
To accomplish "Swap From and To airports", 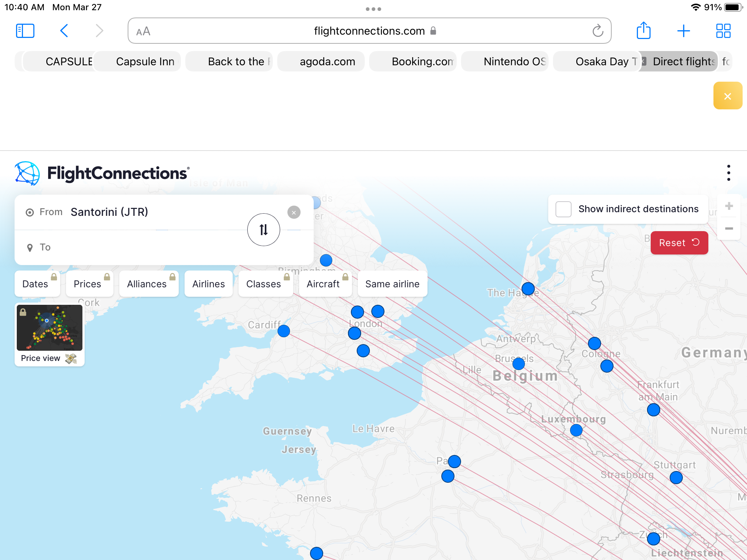I will click(x=264, y=230).
